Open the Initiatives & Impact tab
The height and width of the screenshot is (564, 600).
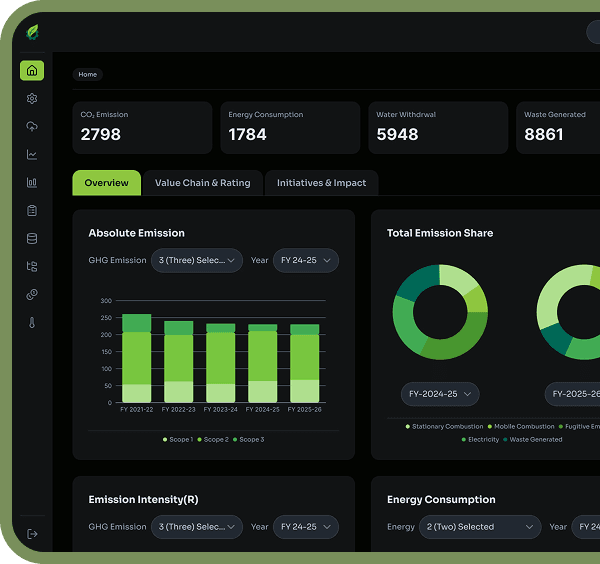[x=321, y=183]
